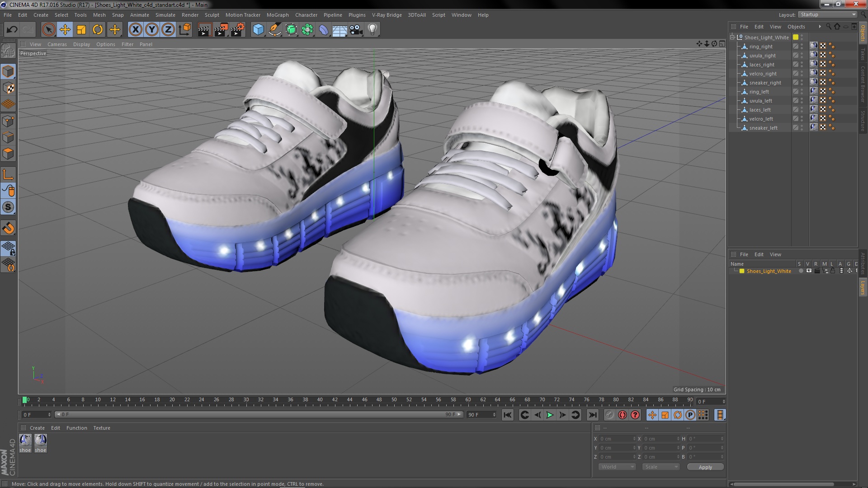Add a Light object

coord(373,30)
